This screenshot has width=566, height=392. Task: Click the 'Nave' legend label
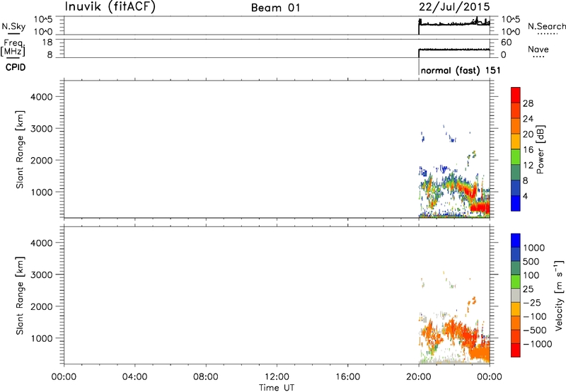point(538,49)
